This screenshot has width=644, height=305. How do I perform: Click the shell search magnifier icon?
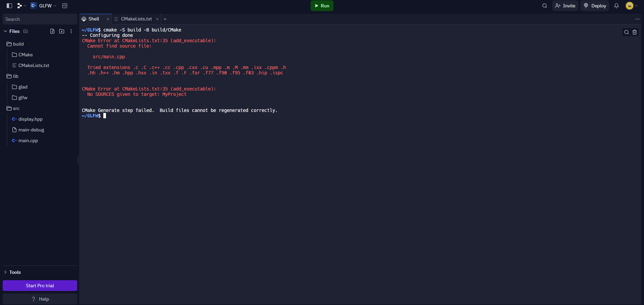click(x=626, y=32)
